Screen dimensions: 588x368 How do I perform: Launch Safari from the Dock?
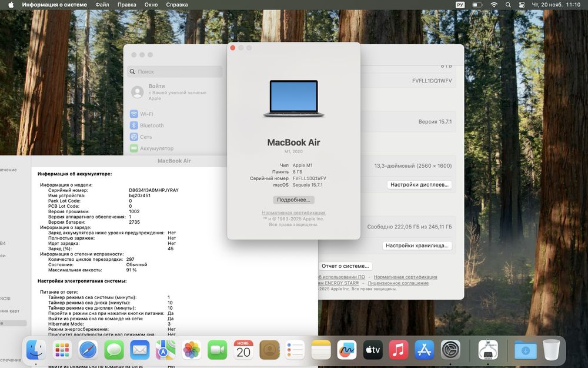pyautogui.click(x=88, y=350)
